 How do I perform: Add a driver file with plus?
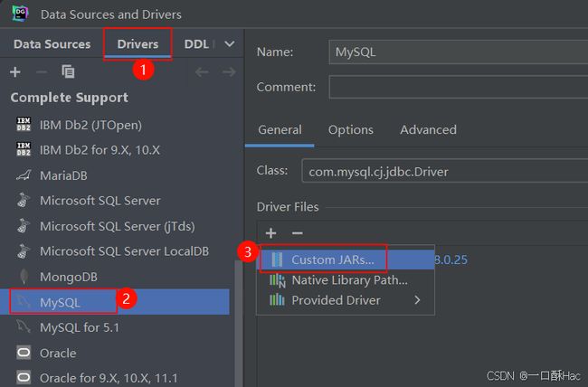pos(270,233)
